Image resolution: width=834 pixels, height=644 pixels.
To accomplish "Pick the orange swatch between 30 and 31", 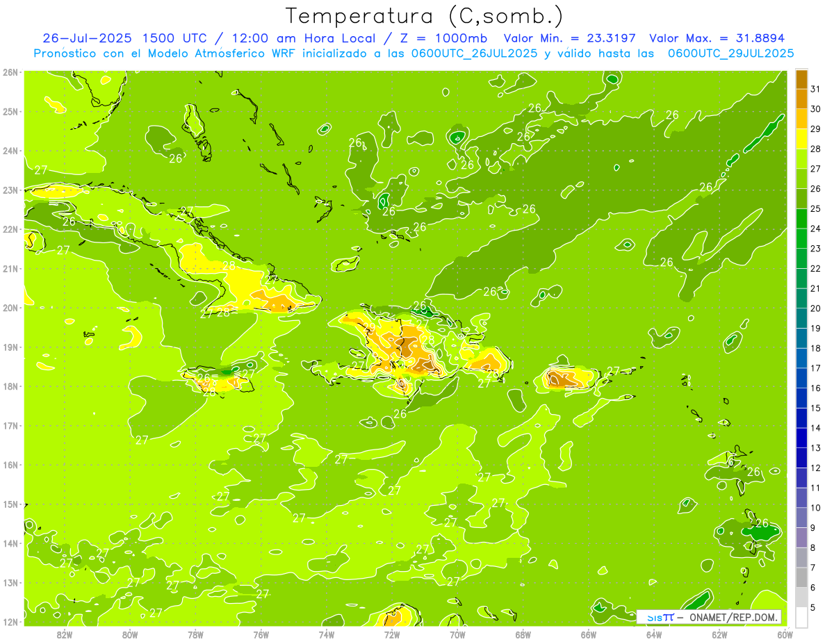I will click(801, 99).
